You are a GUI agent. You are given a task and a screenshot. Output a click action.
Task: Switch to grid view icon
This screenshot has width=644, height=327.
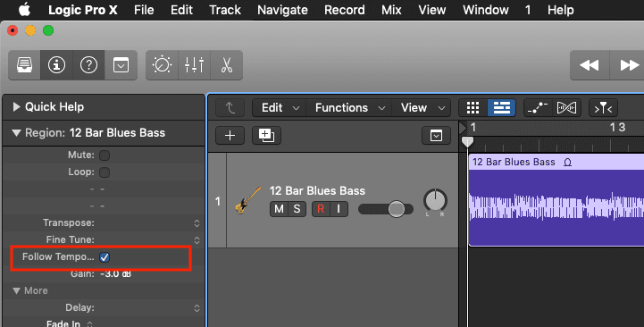click(x=473, y=107)
